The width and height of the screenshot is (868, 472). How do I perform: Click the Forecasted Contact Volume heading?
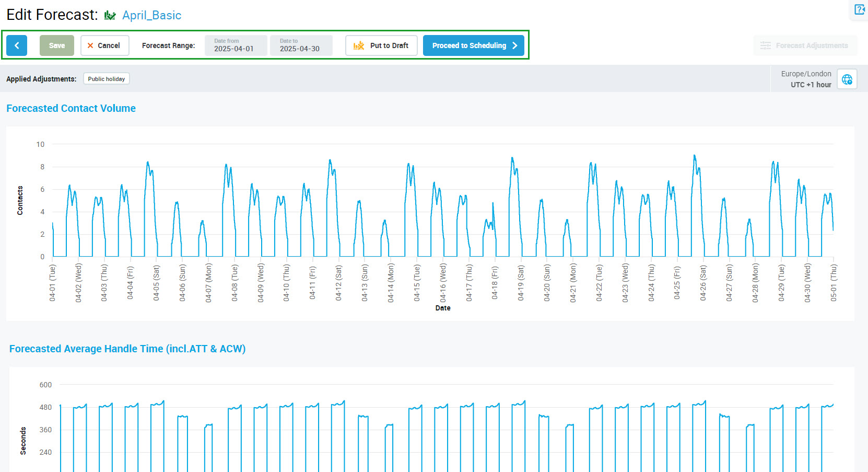[71, 108]
